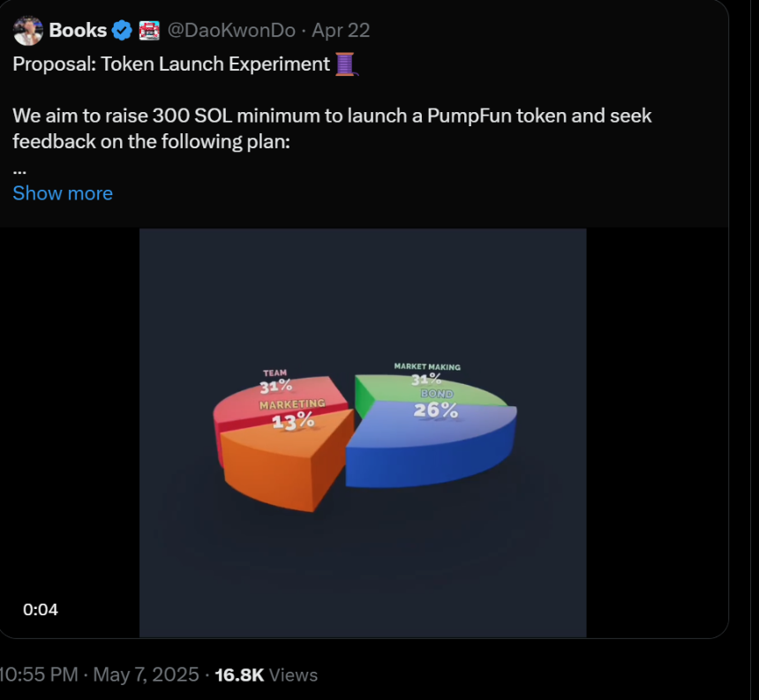759x700 pixels.
Task: Click the Proposal: Token Launch Experiment heading
Action: coord(171,64)
